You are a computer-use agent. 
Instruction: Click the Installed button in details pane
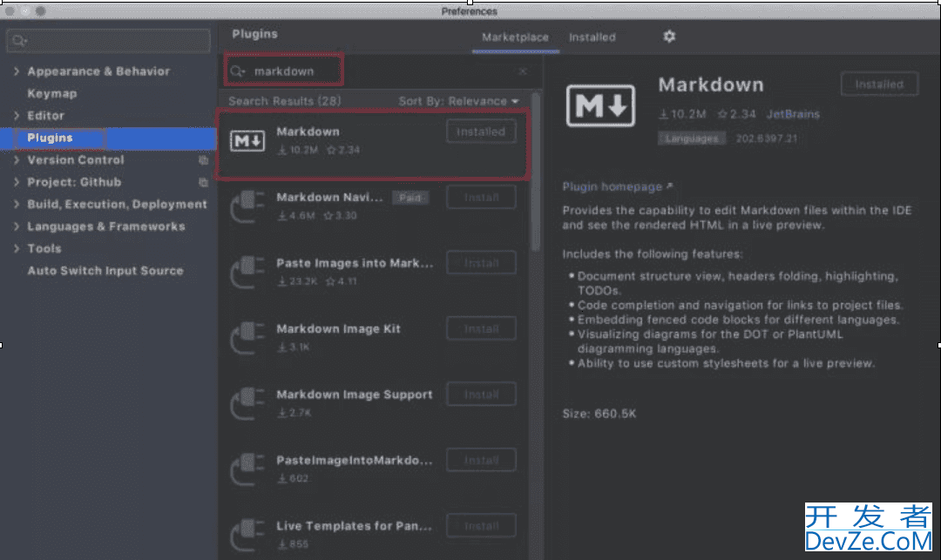point(879,84)
